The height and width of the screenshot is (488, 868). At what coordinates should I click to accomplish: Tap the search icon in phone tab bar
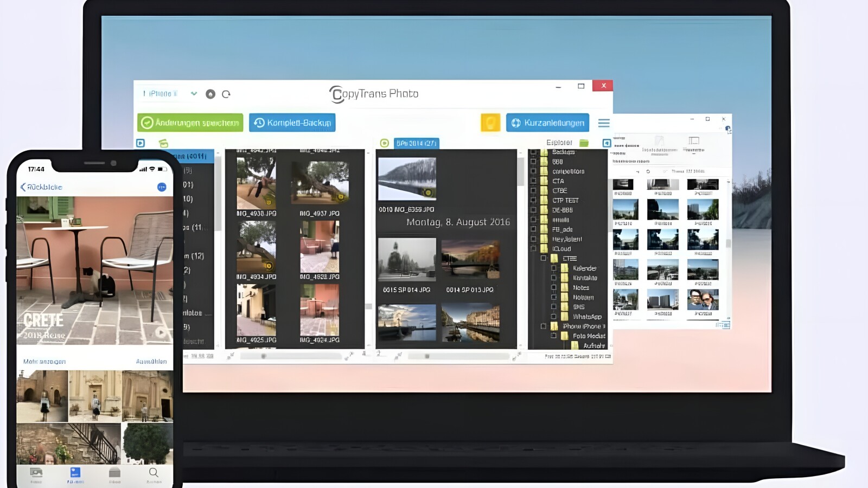point(154,473)
